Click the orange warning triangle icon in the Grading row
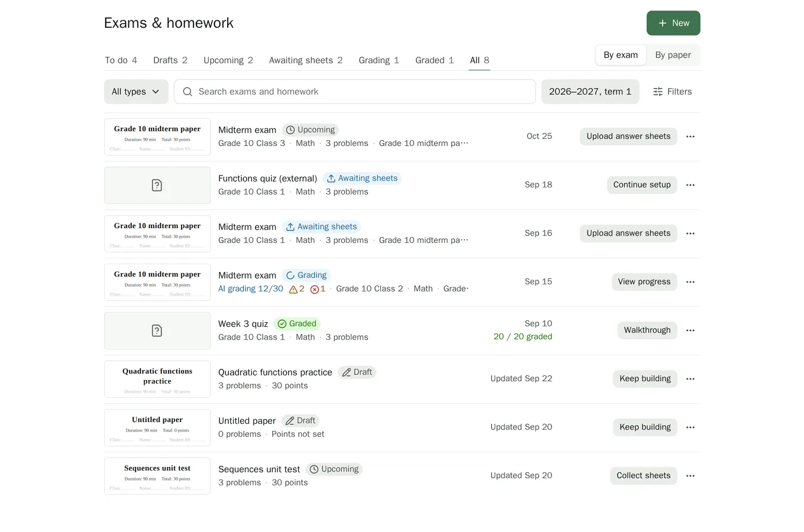 coord(293,290)
